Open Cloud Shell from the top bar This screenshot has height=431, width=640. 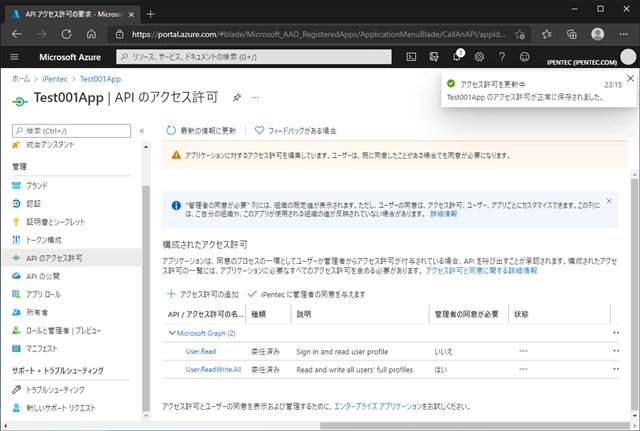(411, 57)
